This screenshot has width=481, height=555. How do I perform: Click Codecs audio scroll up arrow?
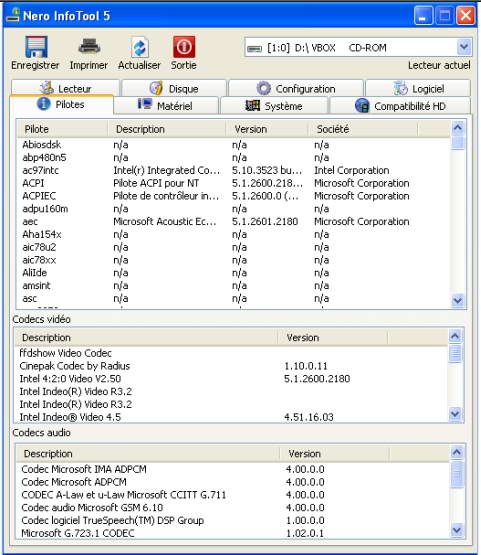pyautogui.click(x=457, y=452)
